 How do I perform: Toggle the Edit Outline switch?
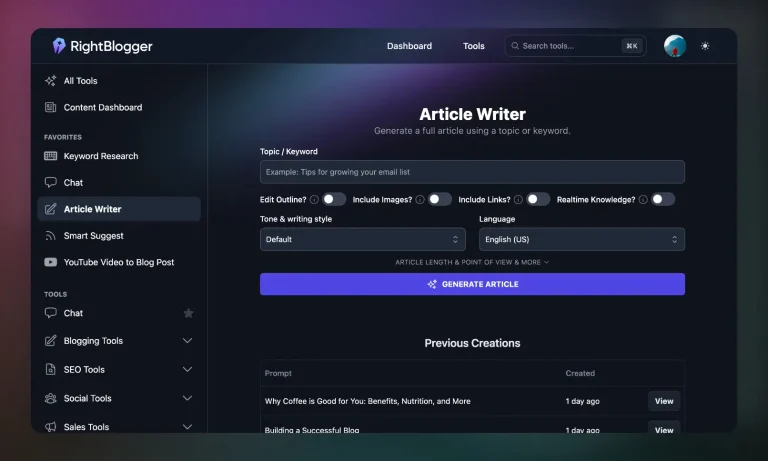[x=334, y=199]
